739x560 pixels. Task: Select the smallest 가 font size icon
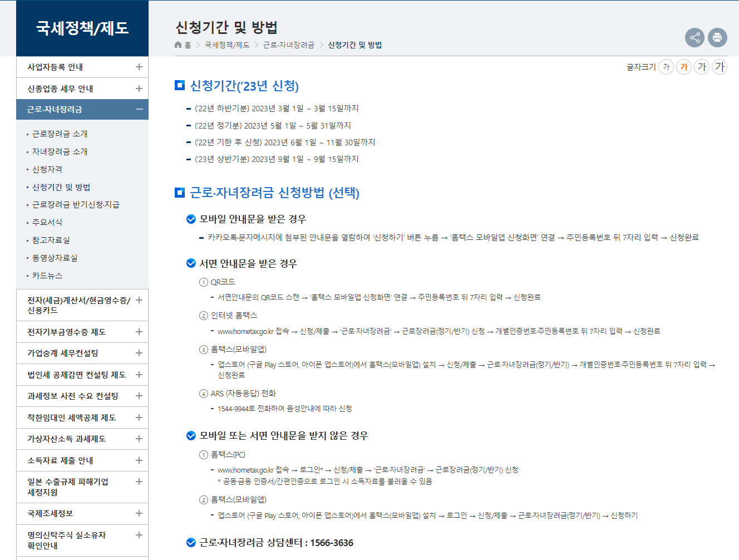pyautogui.click(x=666, y=66)
